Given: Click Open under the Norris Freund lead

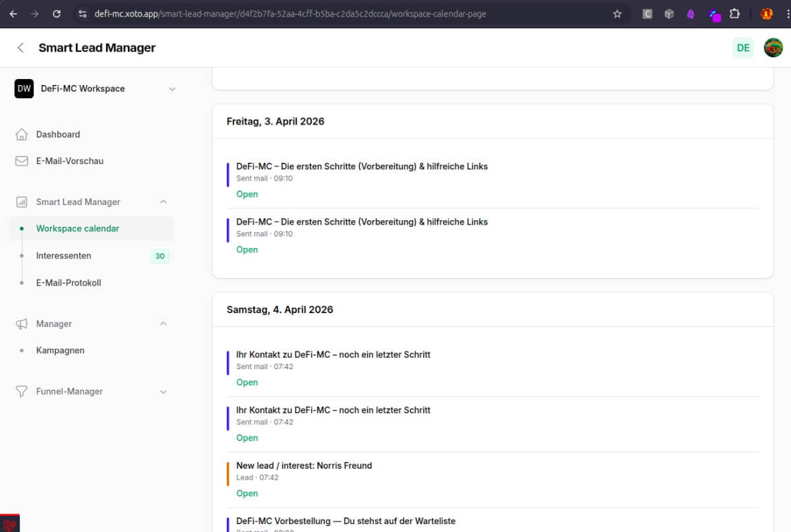Looking at the screenshot, I should point(247,493).
